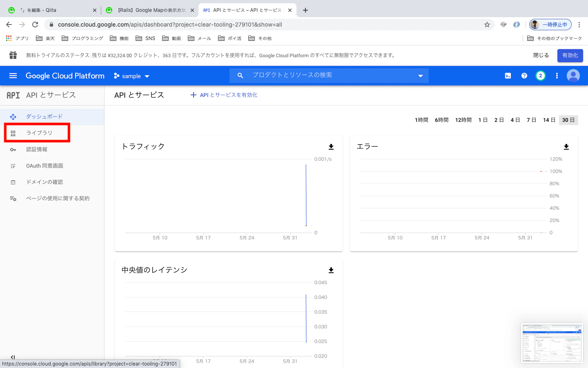Select the 12時間 time range
This screenshot has height=368, width=588.
click(x=463, y=120)
